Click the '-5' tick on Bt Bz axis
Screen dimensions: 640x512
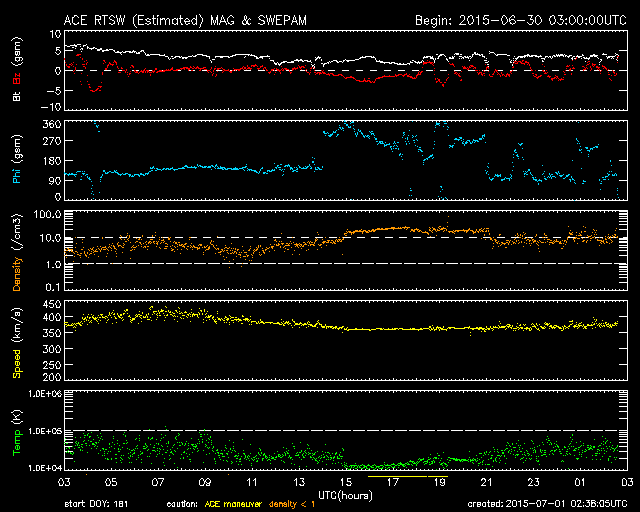(54, 90)
